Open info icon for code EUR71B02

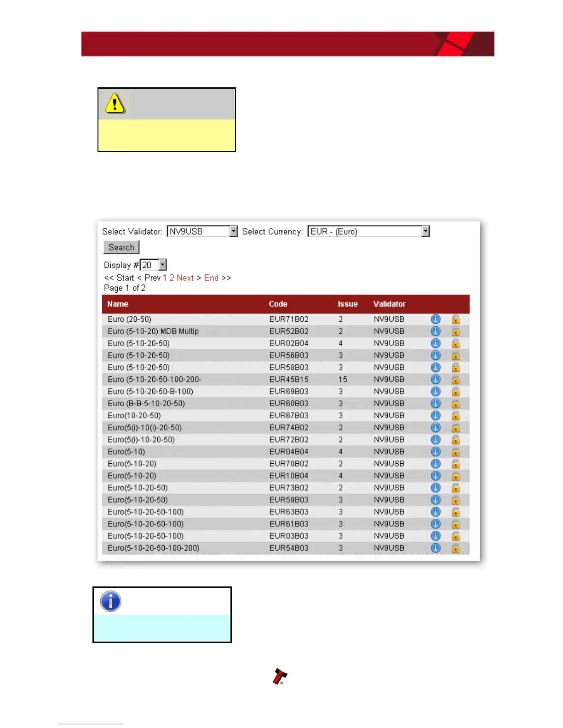click(435, 319)
